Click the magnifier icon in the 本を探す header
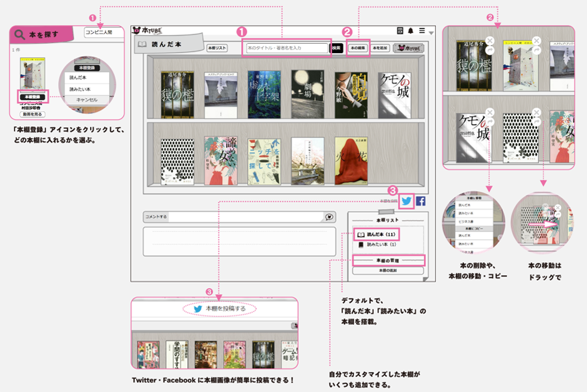 [x=19, y=35]
